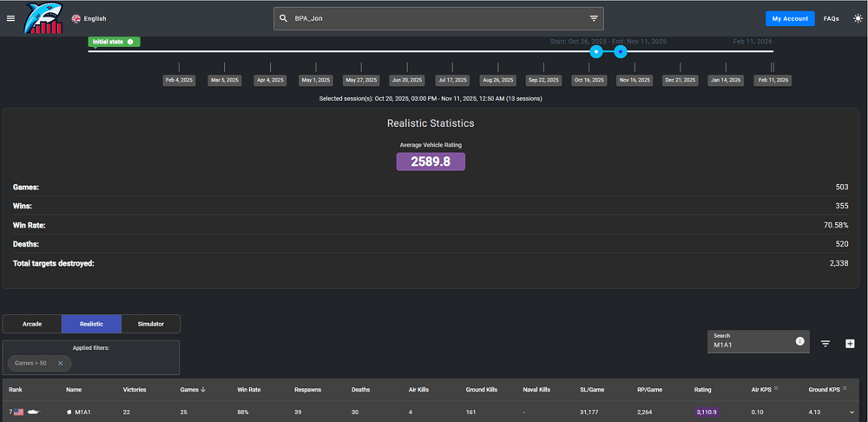Screen dimensions: 868x422
Task: Remove the Air KPS column
Action: pos(775,389)
